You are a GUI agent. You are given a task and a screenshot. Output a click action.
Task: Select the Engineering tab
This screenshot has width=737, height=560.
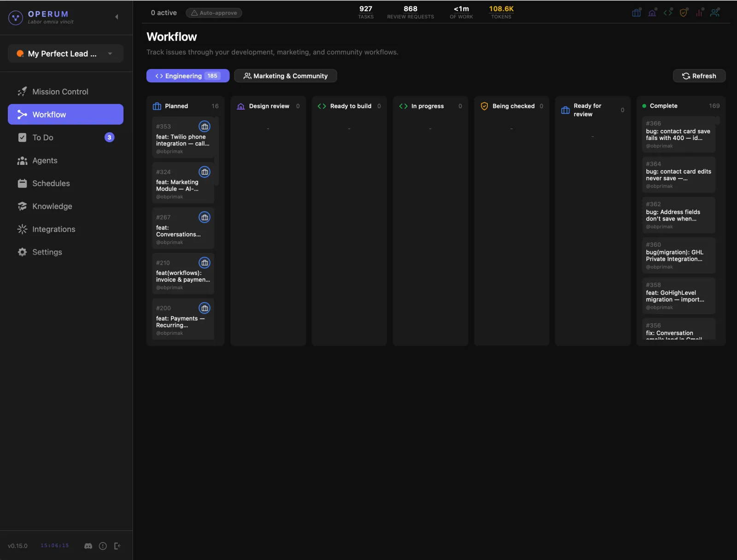click(187, 76)
